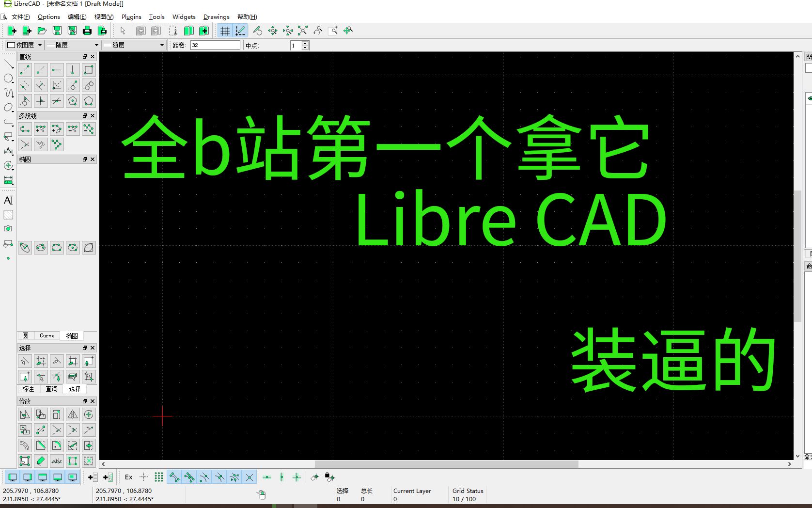Increase the 中点 count stepper
This screenshot has width=812, height=508.
[305, 43]
